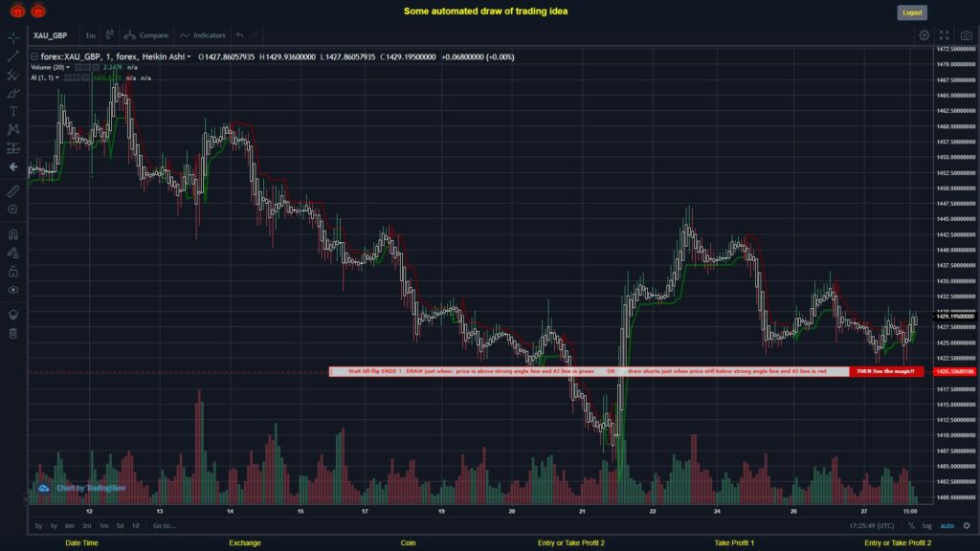The height and width of the screenshot is (551, 980).
Task: Click the Go to... date button
Action: point(165,526)
